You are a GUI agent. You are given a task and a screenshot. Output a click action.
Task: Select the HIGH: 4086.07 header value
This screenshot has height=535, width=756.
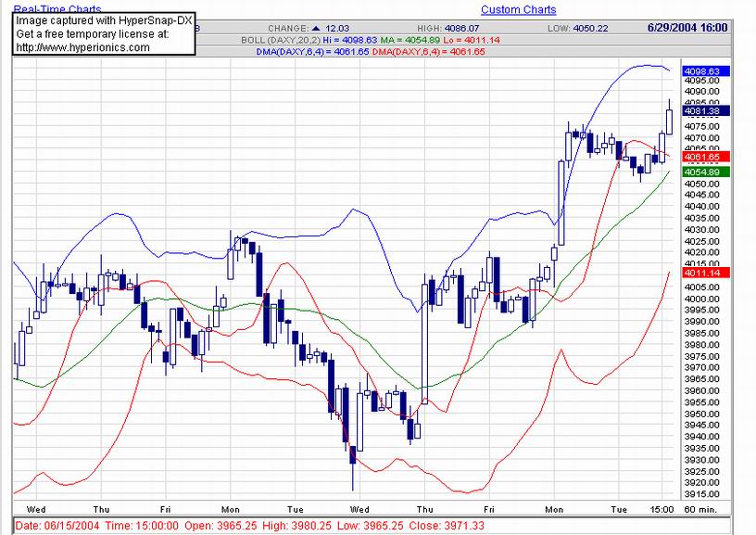448,29
